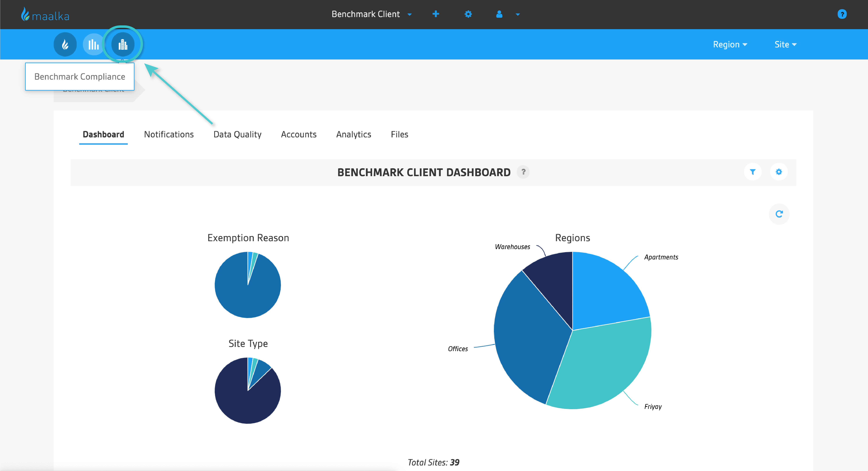Open the Accounts tab
The image size is (868, 471).
[x=299, y=134]
